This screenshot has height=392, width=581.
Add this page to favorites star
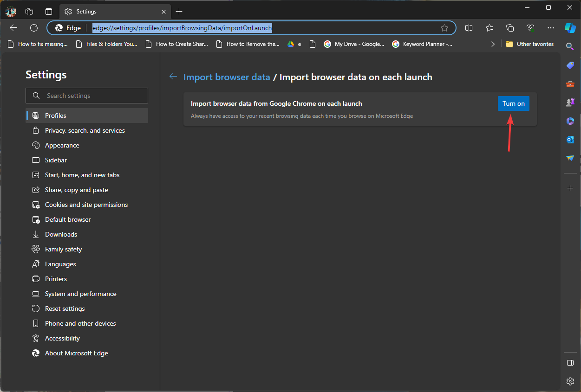[x=444, y=28]
